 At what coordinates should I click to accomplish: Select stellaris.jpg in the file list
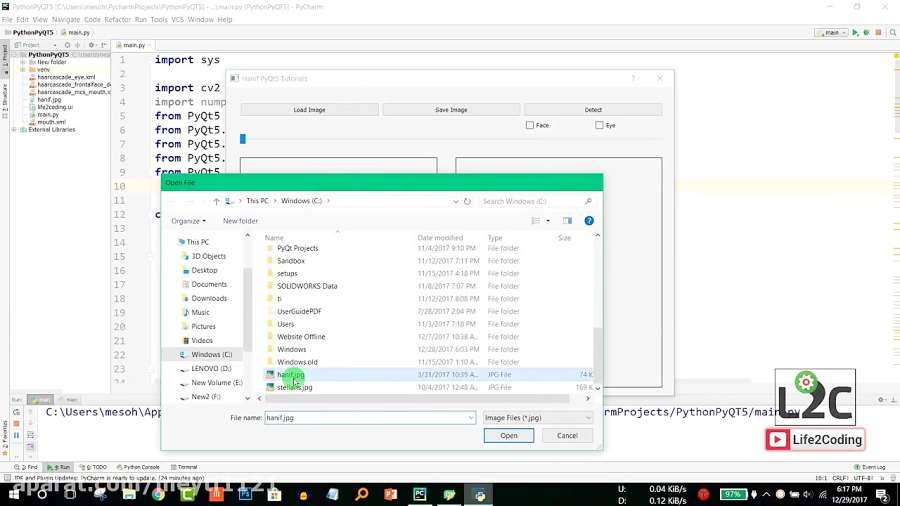(294, 387)
